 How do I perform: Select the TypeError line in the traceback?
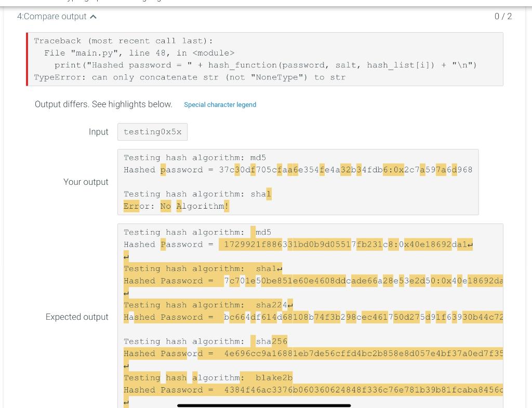(x=190, y=77)
